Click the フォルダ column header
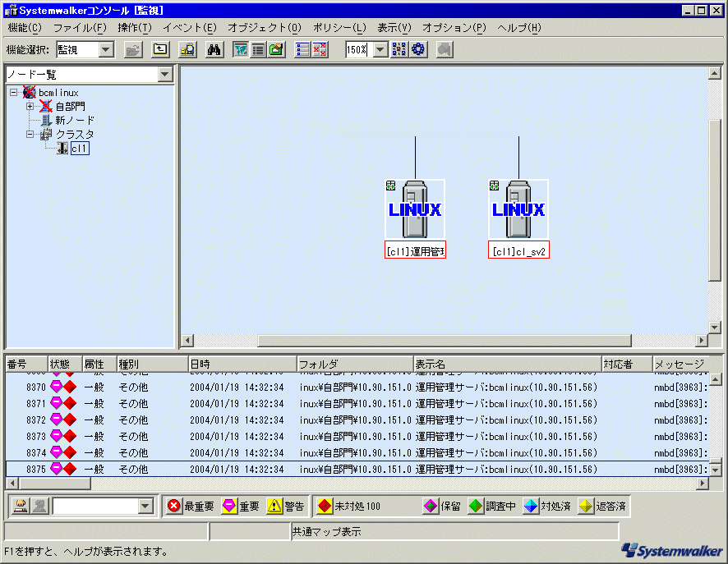 (353, 364)
